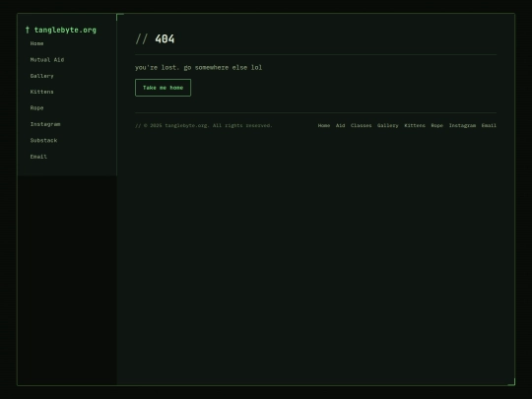This screenshot has height=399, width=532.
Task: Open Kittens in the sidebar
Action: (x=41, y=92)
